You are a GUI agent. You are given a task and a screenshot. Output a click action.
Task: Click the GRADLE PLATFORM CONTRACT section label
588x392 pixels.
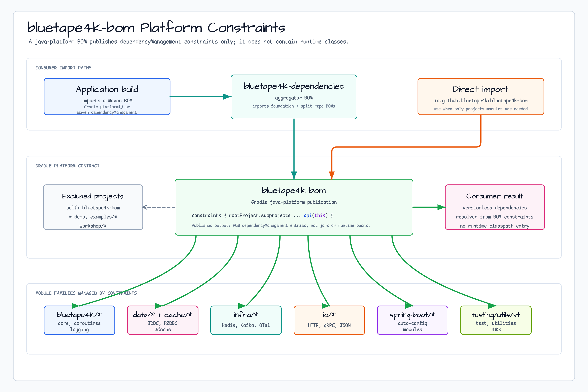tap(68, 166)
